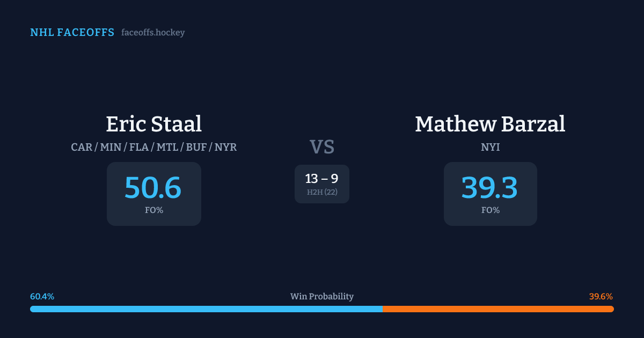Click the NYI team abbreviation
644x338 pixels.
coord(490,147)
